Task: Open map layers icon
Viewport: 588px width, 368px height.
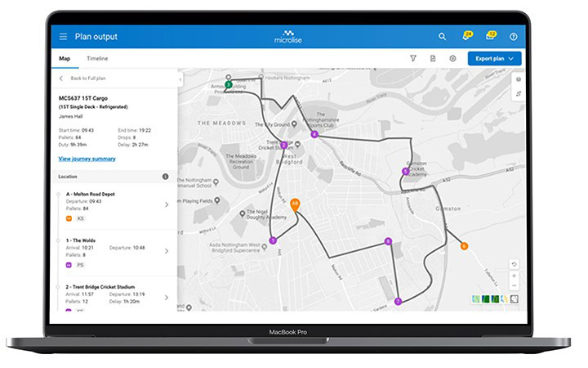Action: click(x=519, y=80)
